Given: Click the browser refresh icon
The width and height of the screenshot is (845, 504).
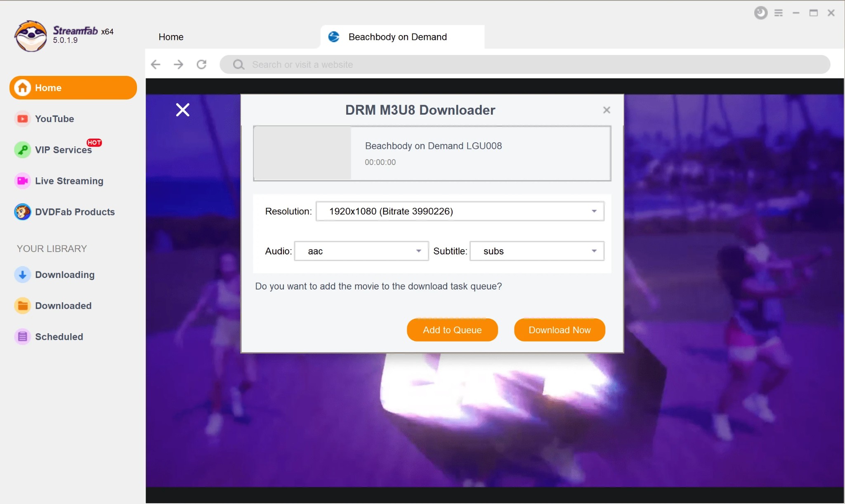Looking at the screenshot, I should pos(202,64).
